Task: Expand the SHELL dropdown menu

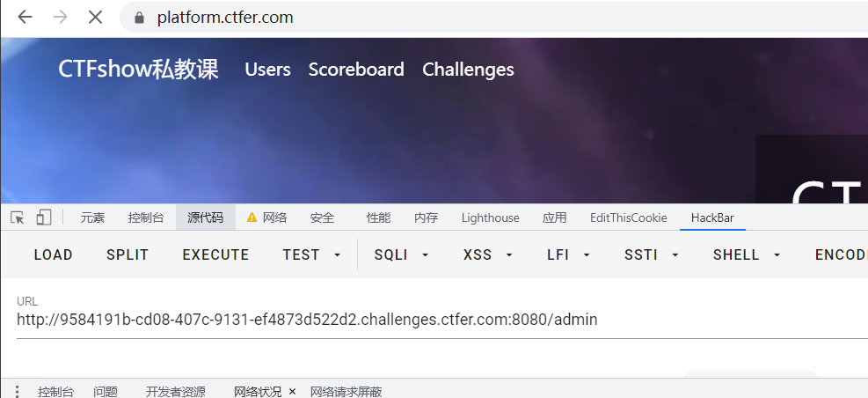Action: [747, 254]
